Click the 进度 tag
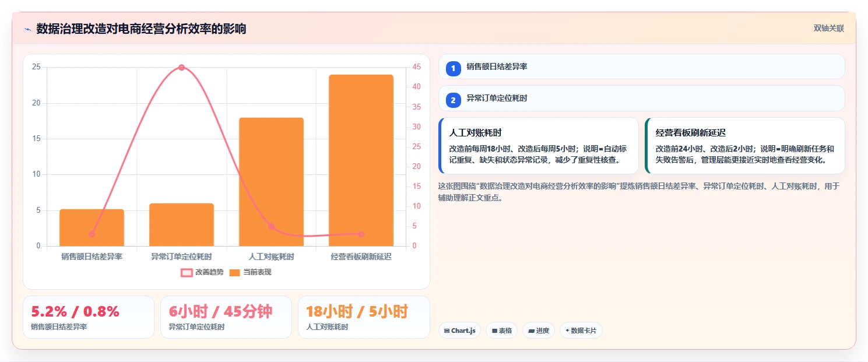The width and height of the screenshot is (868, 362). 539,331
